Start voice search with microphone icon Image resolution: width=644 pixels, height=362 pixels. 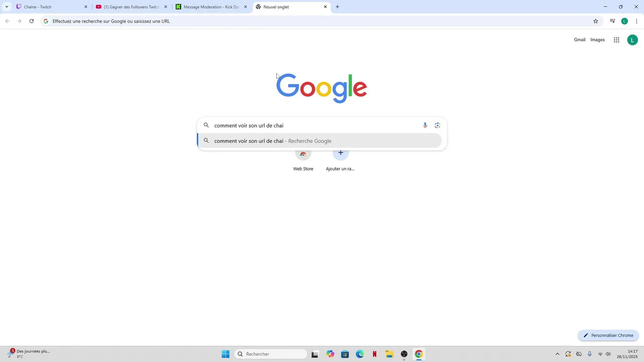click(x=425, y=125)
